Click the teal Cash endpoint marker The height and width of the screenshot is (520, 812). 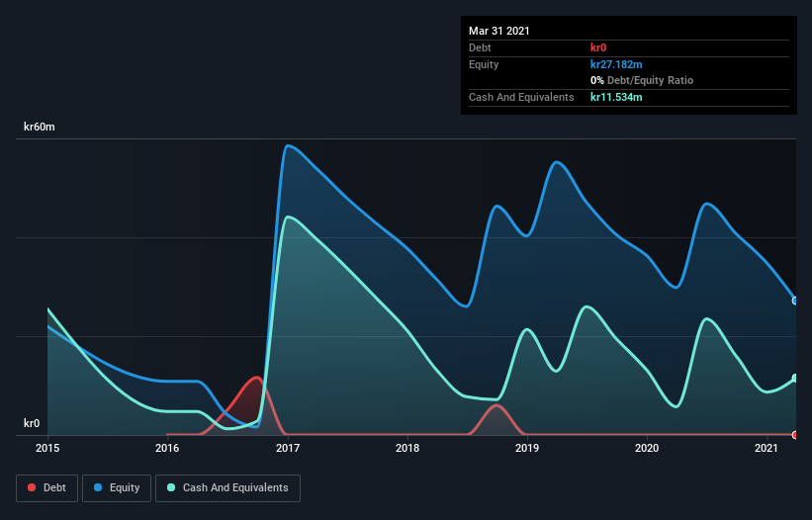point(795,379)
